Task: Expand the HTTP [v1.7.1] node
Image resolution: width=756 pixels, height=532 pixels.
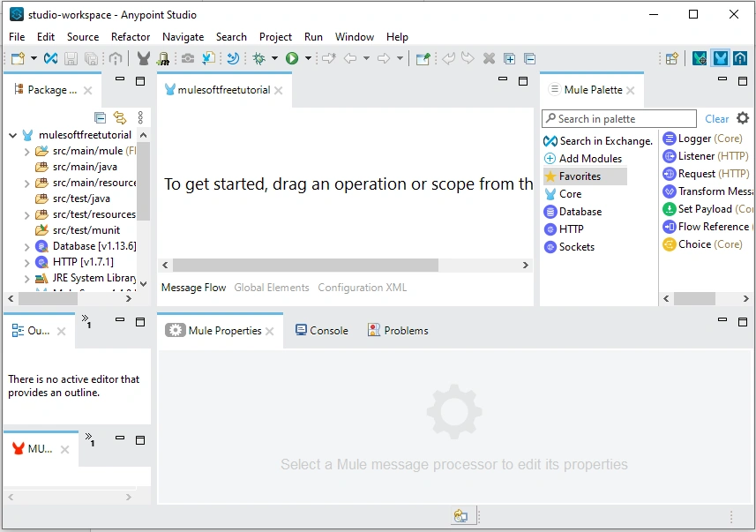Action: pos(27,263)
